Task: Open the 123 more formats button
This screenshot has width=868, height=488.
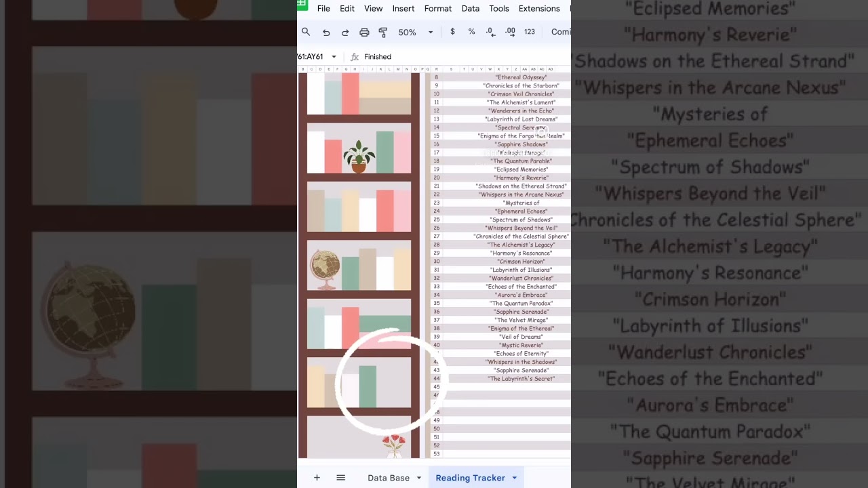Action: (530, 32)
